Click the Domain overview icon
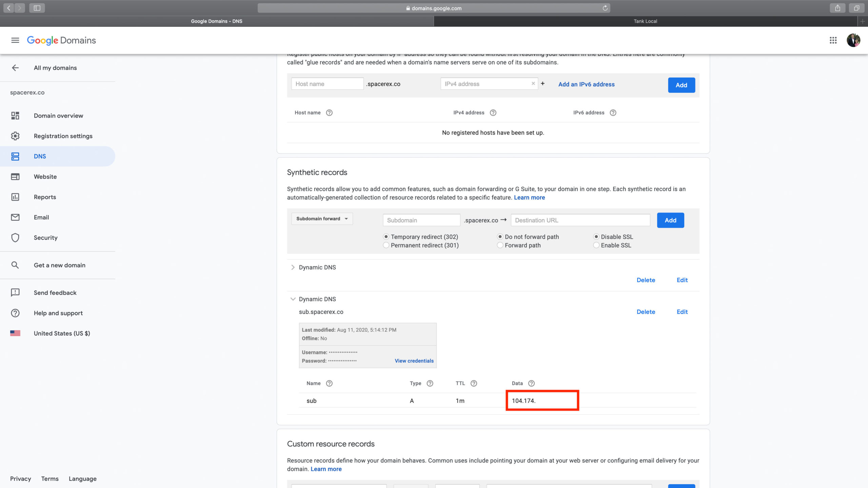The height and width of the screenshot is (488, 868). 15,116
